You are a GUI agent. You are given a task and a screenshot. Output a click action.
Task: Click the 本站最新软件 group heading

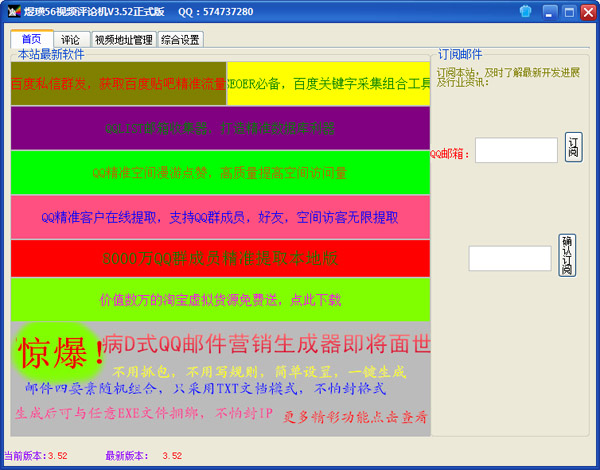tap(51, 54)
